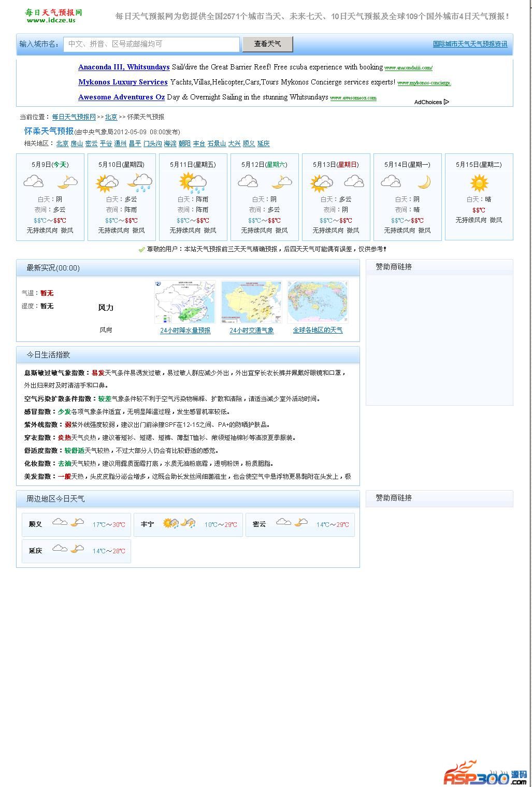Open the 国际城市天气预报资讯 link
This screenshot has width=532, height=787.
(x=470, y=44)
